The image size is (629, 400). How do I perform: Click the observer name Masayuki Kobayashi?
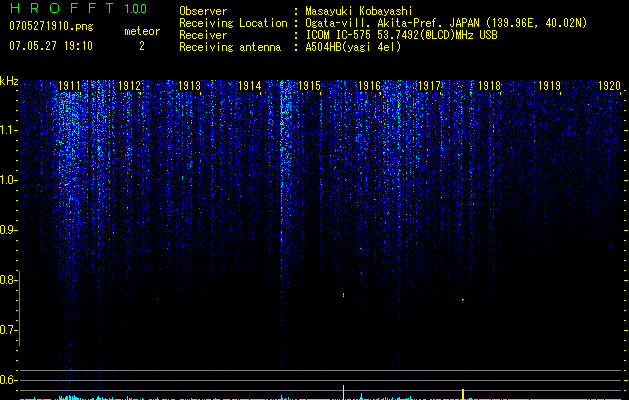click(359, 11)
